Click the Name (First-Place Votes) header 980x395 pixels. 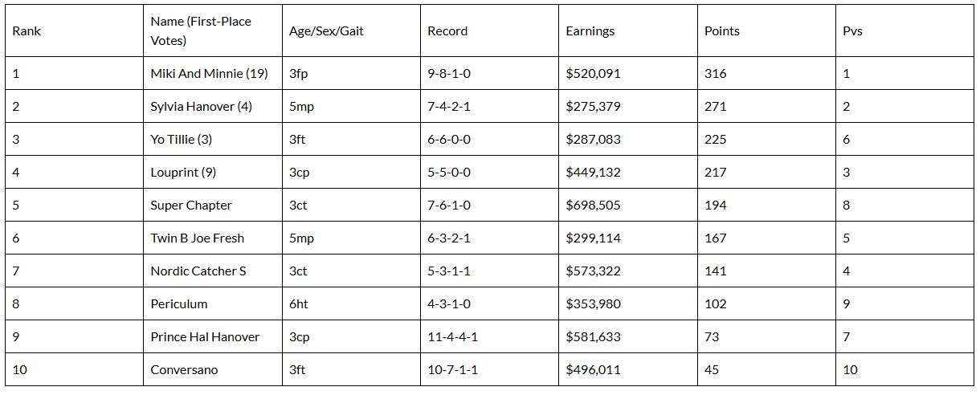pos(201,31)
